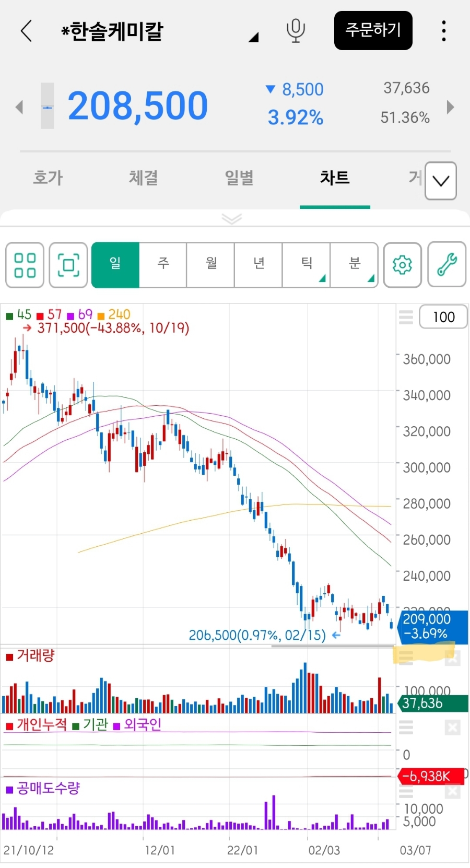Open the three-dot more options menu

point(443,31)
